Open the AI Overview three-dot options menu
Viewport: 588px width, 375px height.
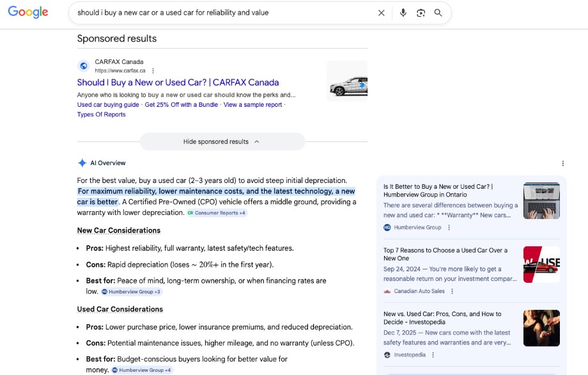pos(562,163)
